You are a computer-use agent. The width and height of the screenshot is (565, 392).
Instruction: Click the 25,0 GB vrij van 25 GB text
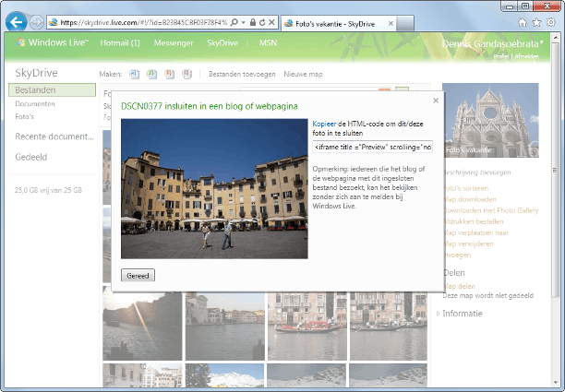click(48, 190)
